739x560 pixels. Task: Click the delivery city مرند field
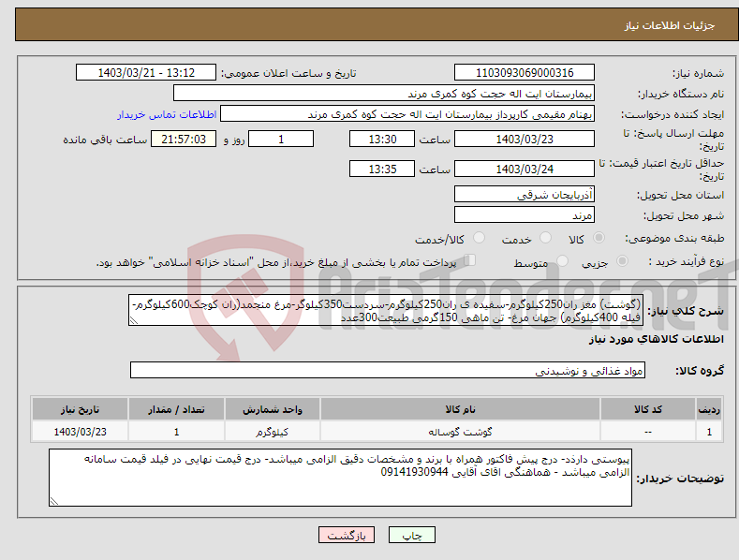click(x=525, y=215)
